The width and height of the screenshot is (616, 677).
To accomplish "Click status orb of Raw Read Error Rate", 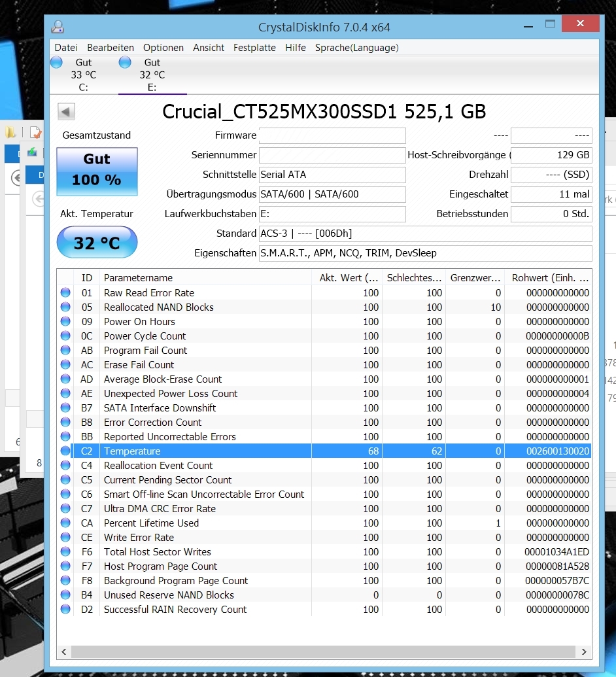I will [x=65, y=292].
